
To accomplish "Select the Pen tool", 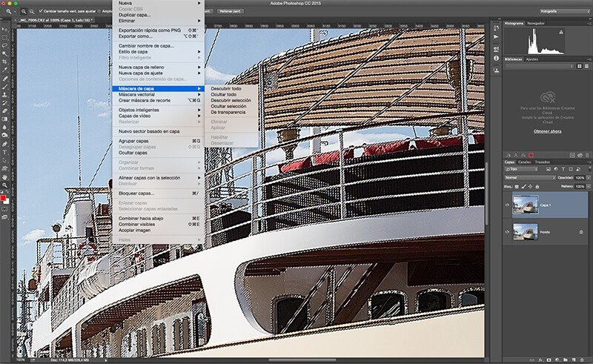I will 5,144.
